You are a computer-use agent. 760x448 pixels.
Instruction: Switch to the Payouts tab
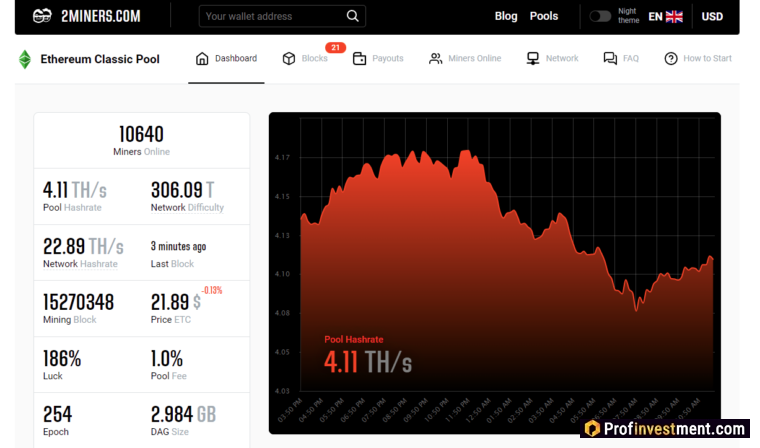click(x=378, y=59)
